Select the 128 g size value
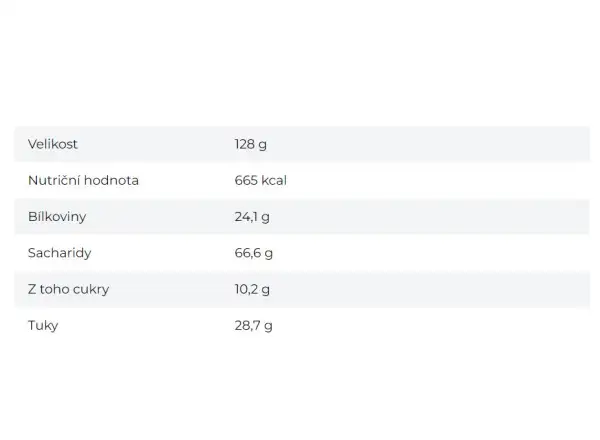600x440 pixels. point(251,145)
